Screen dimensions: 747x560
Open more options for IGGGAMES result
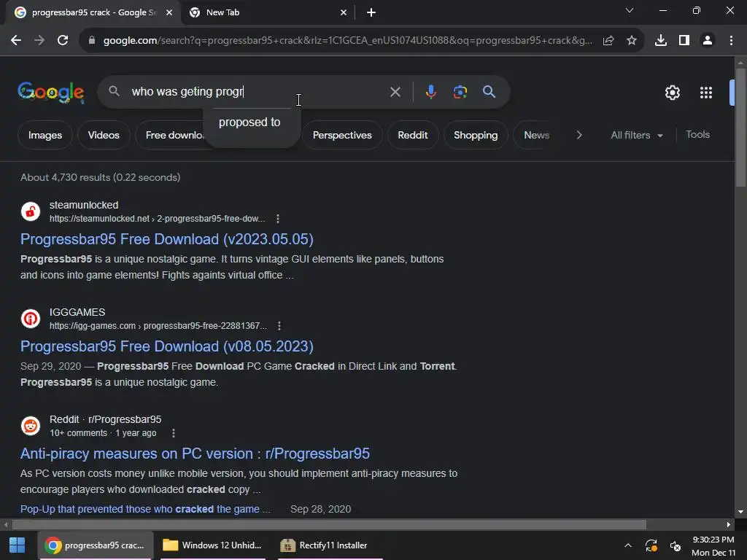click(x=279, y=326)
